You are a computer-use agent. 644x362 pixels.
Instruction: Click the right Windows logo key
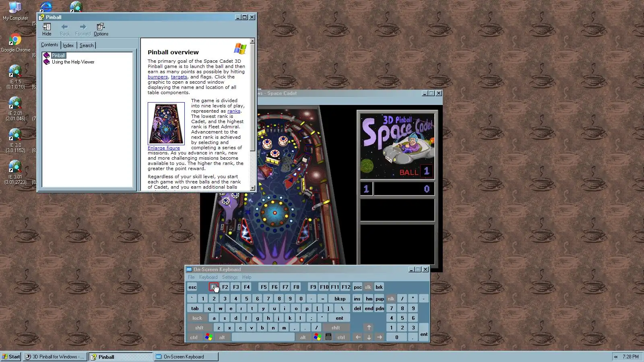317,337
